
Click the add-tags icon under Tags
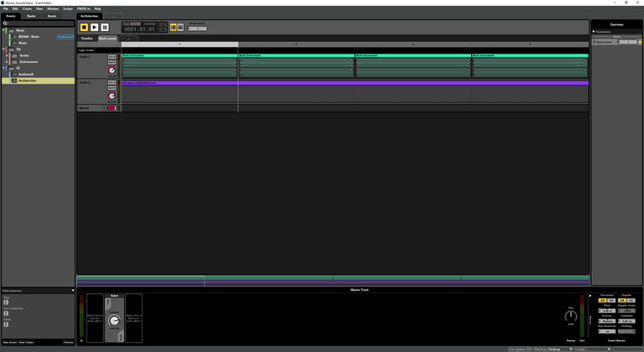pos(6,301)
